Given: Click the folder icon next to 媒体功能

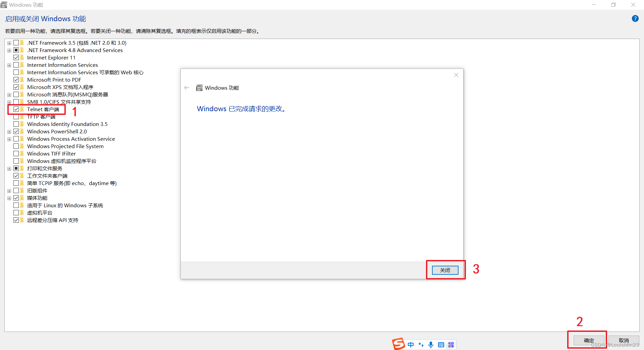Looking at the screenshot, I should [22, 198].
